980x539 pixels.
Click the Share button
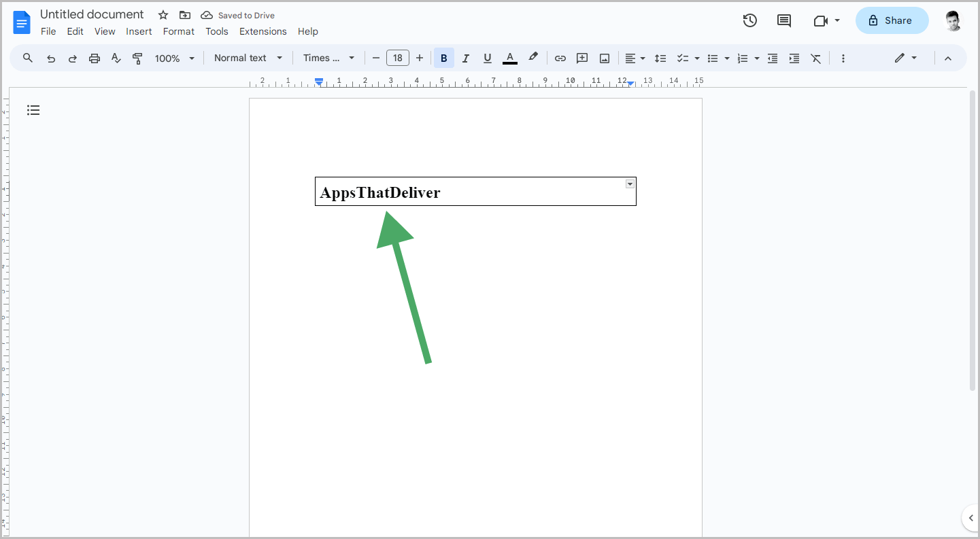click(x=892, y=20)
